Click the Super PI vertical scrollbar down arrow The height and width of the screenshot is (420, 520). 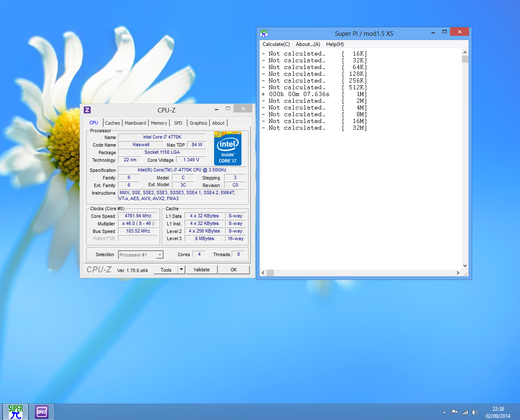[x=465, y=266]
